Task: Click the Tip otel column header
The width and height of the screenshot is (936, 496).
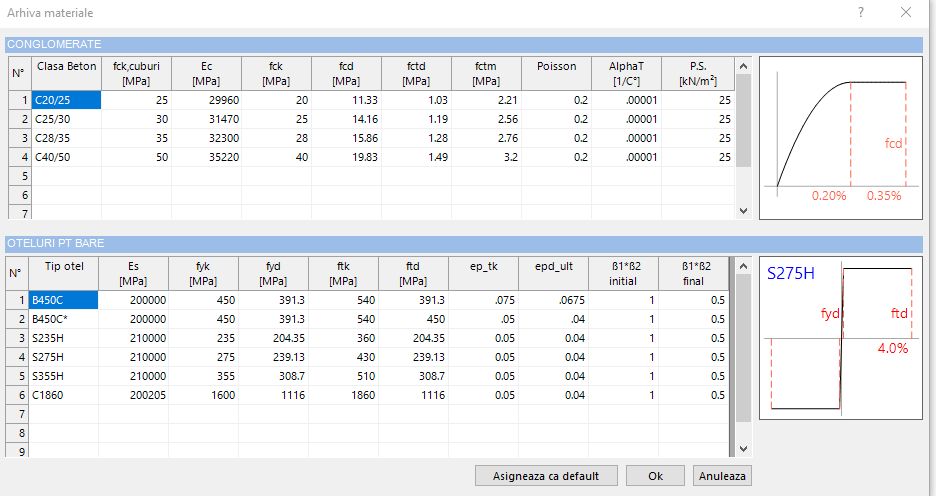Action: tap(63, 273)
